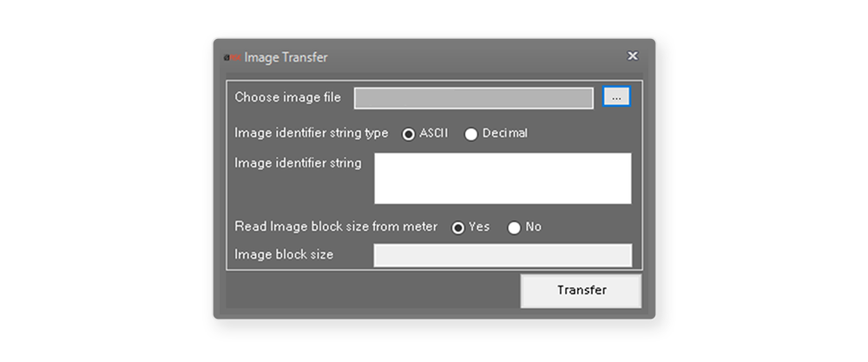Click the Choose image file path field
Screen dimensions: 868x362
click(473, 98)
